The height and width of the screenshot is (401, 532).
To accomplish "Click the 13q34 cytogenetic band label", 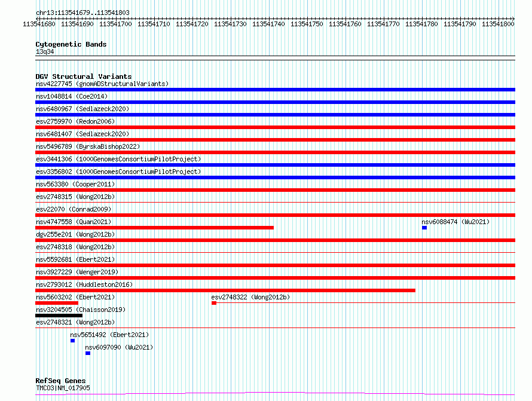I will tap(45, 51).
